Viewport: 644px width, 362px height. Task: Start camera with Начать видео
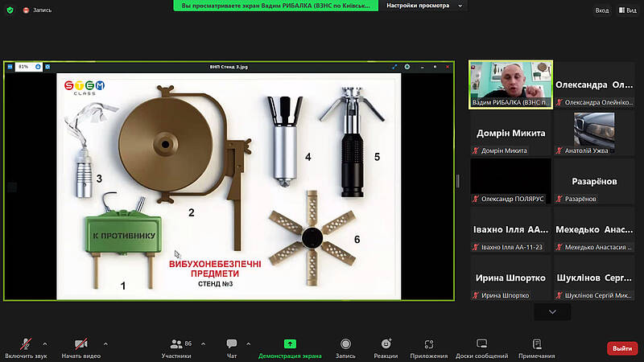[80, 344]
